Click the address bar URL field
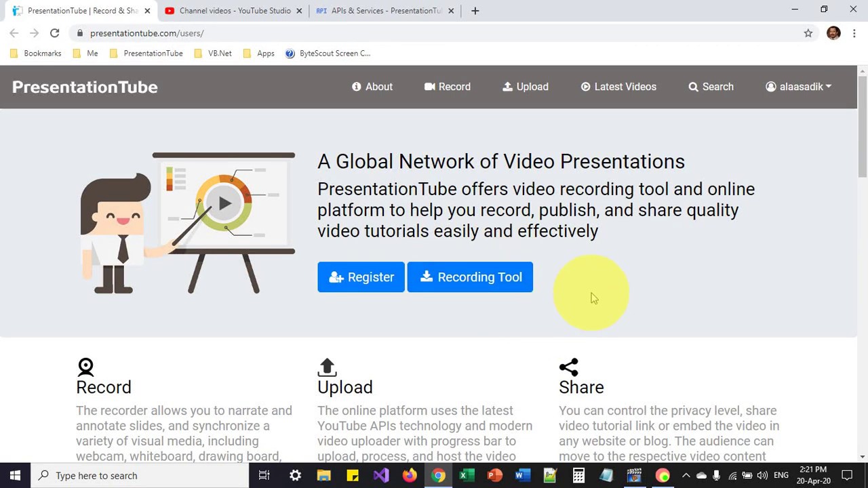The image size is (868, 488). click(x=434, y=33)
